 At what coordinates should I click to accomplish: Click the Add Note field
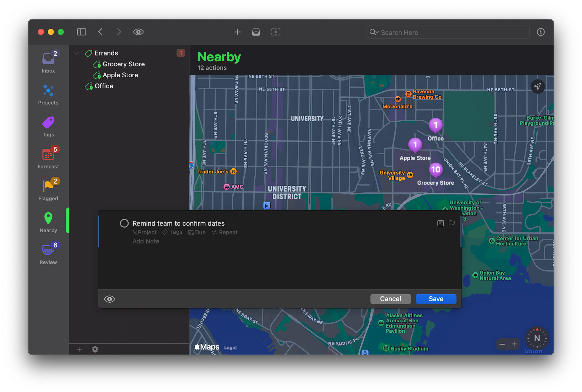(x=146, y=241)
